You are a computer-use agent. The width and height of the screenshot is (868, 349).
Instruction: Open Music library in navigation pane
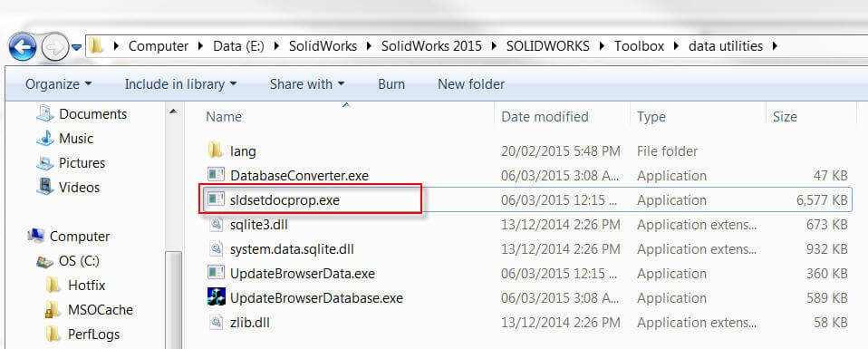[x=76, y=139]
